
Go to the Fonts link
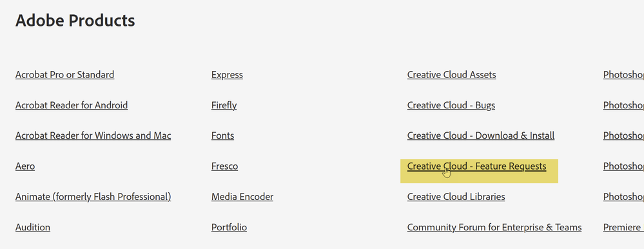click(x=222, y=135)
